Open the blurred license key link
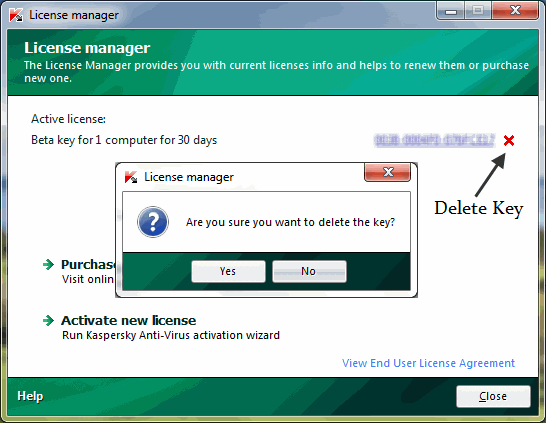This screenshot has height=423, width=546. tap(434, 140)
